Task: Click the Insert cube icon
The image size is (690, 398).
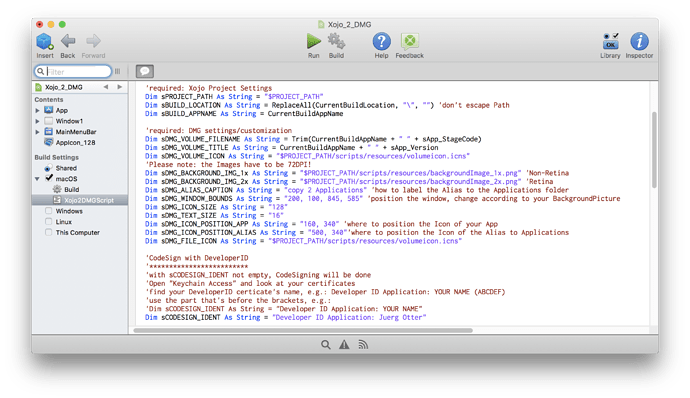Action: pyautogui.click(x=44, y=41)
